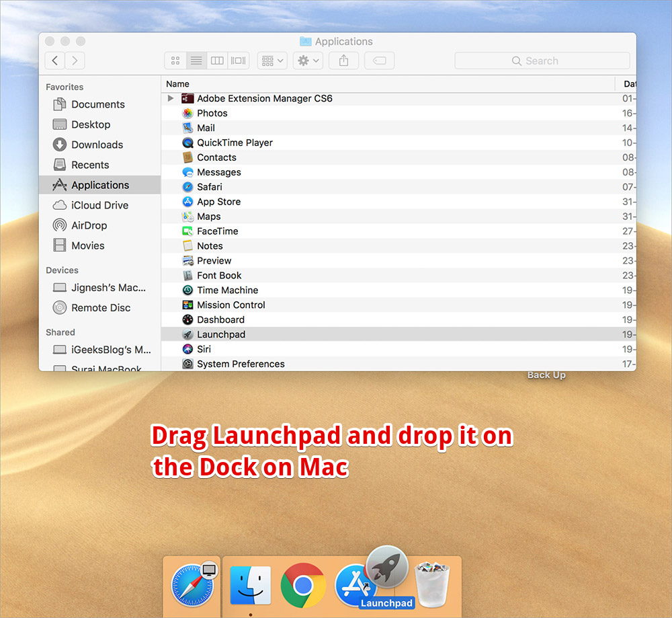Launch Google Chrome from the Dock

pyautogui.click(x=303, y=585)
